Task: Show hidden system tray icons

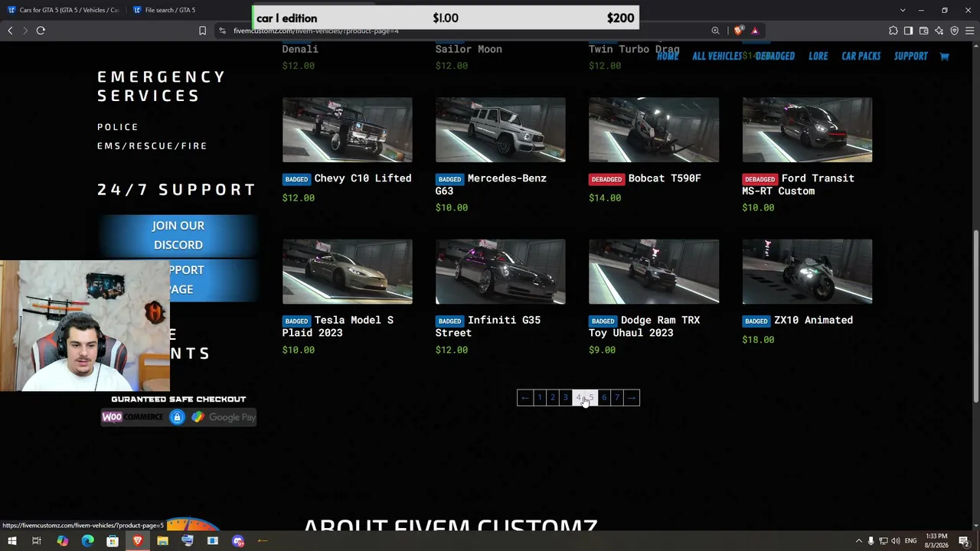Action: 858,541
